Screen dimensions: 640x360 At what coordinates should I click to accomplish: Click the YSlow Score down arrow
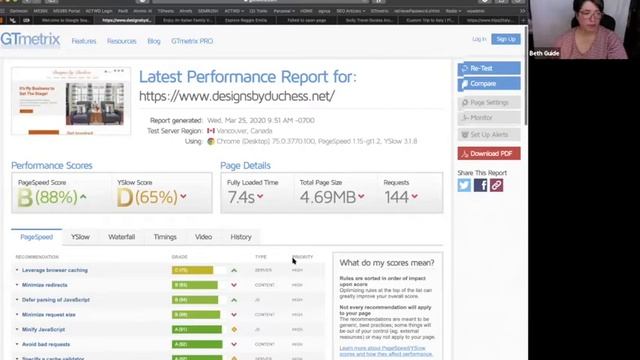click(183, 197)
